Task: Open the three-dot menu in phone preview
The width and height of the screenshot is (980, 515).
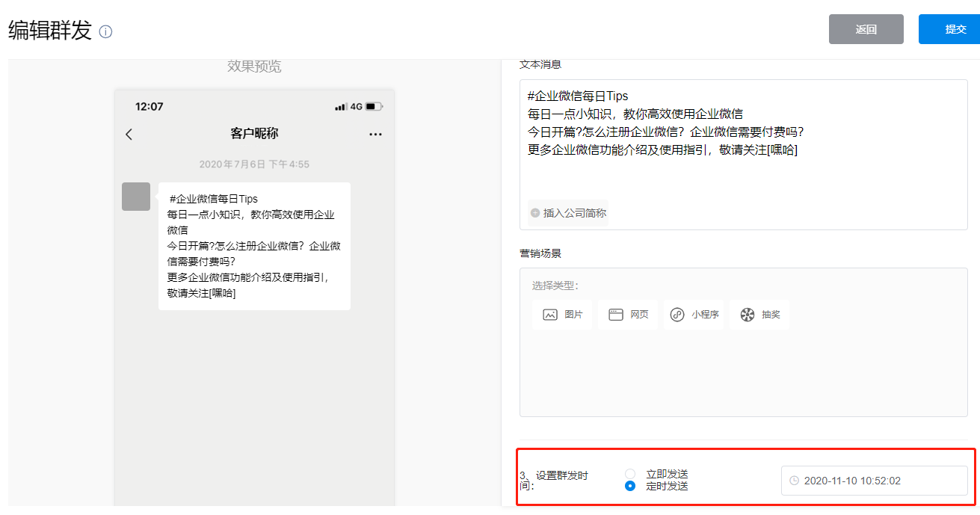Action: pyautogui.click(x=375, y=135)
